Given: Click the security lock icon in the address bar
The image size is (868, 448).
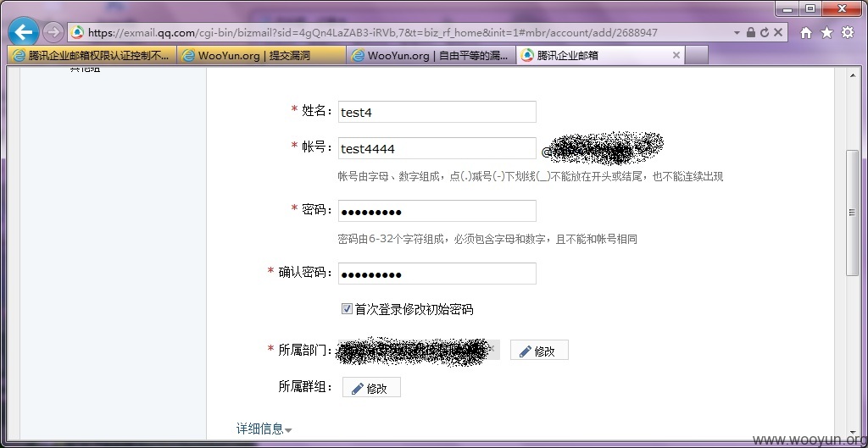Looking at the screenshot, I should pos(751,33).
